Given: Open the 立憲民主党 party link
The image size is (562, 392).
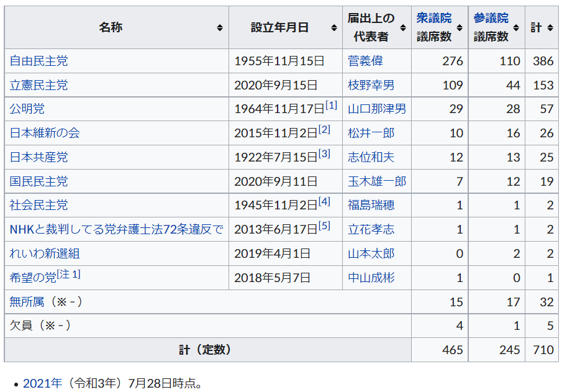Looking at the screenshot, I should coord(39,85).
